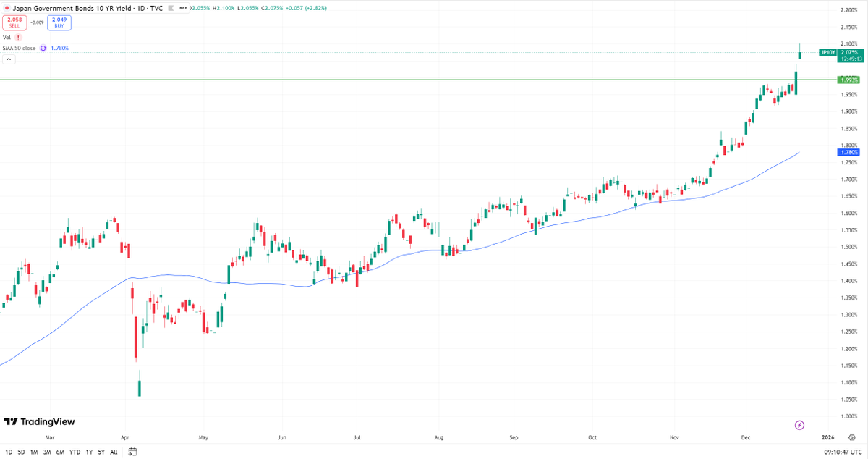Click the SMA 1.780% value in legend
868x459 pixels.
[x=59, y=48]
